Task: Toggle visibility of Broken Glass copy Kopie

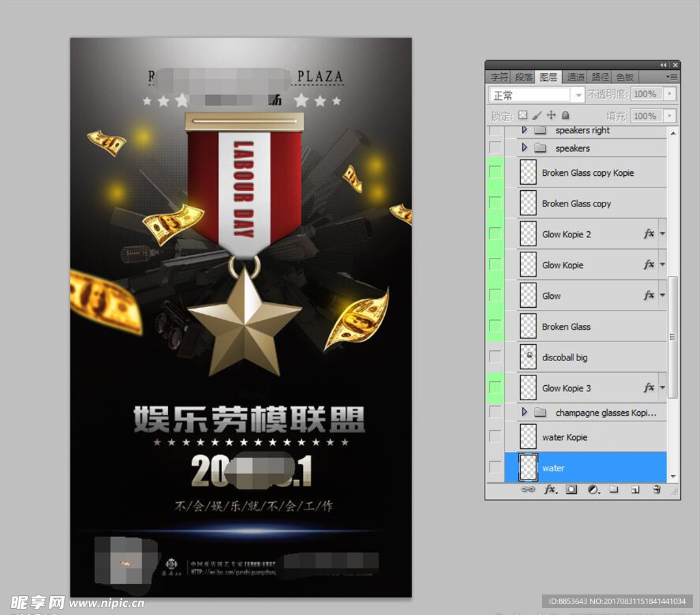Action: click(x=495, y=172)
